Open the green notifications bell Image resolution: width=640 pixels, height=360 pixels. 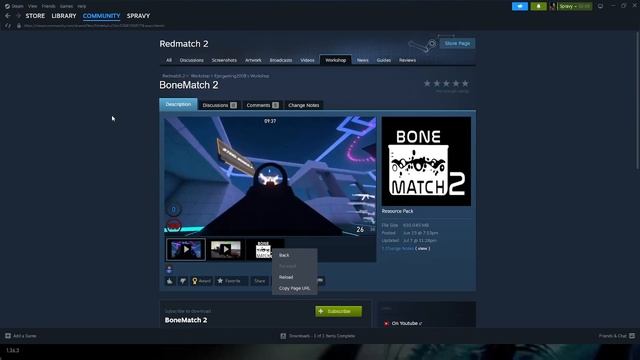click(x=538, y=6)
